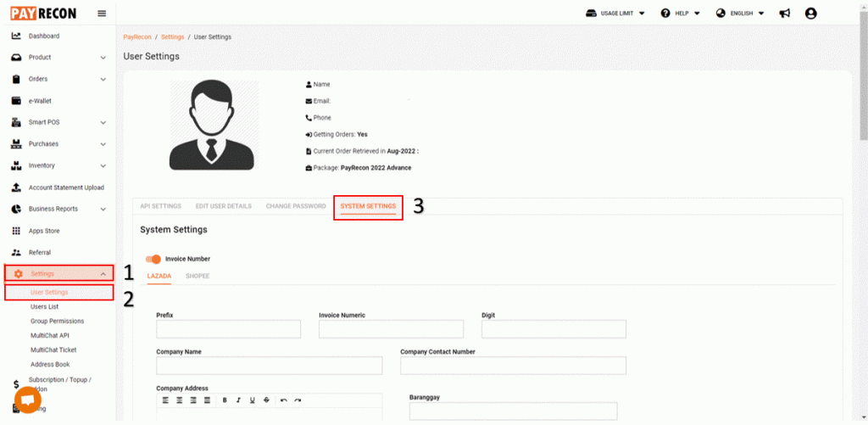Open the orange live chat bubble

28,400
